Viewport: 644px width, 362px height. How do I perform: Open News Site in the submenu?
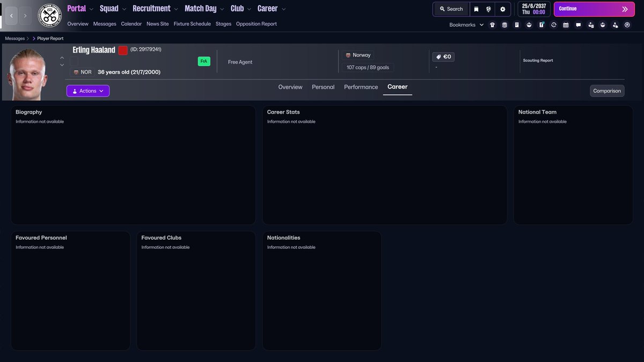click(x=158, y=24)
